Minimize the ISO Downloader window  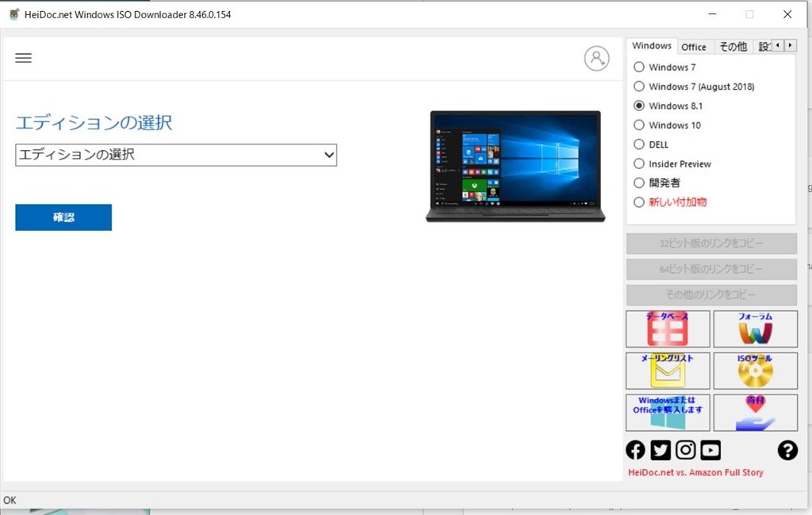(713, 14)
